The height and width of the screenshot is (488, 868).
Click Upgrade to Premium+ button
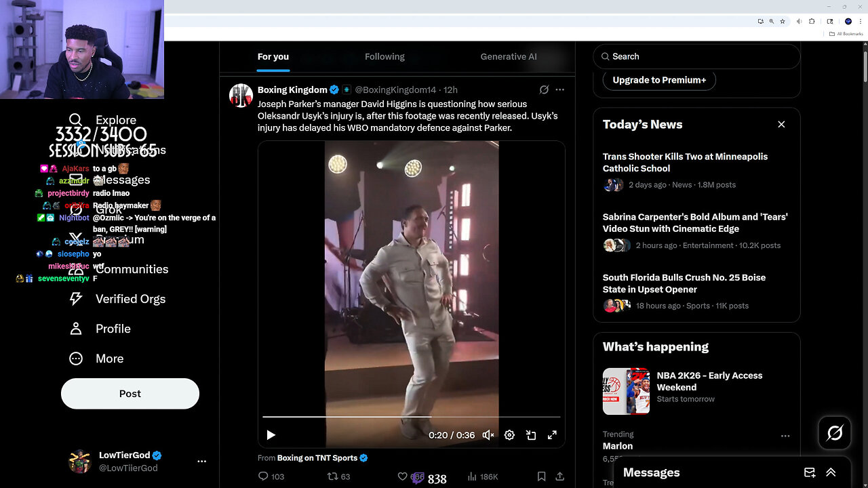pos(659,80)
